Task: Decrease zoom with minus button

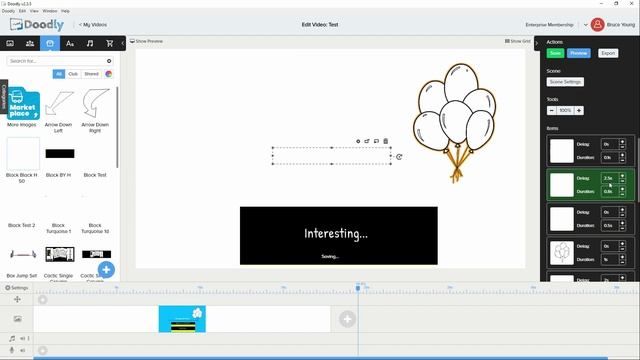Action: click(551, 111)
